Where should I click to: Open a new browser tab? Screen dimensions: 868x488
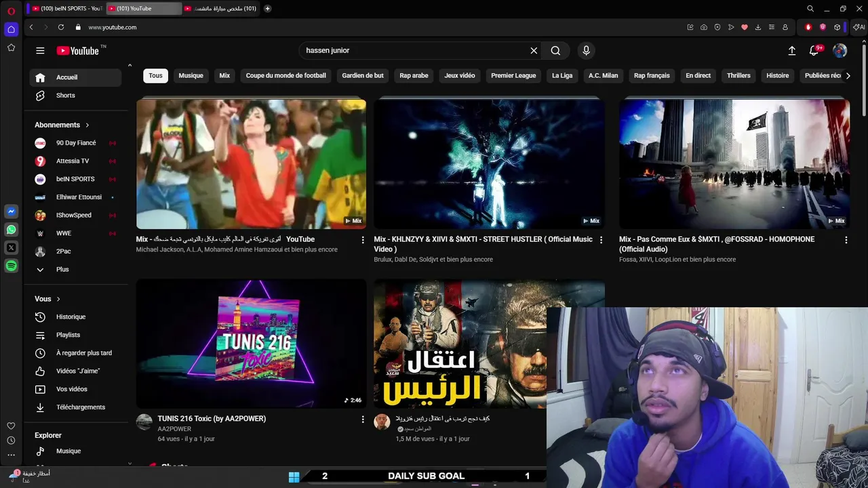[x=267, y=9]
